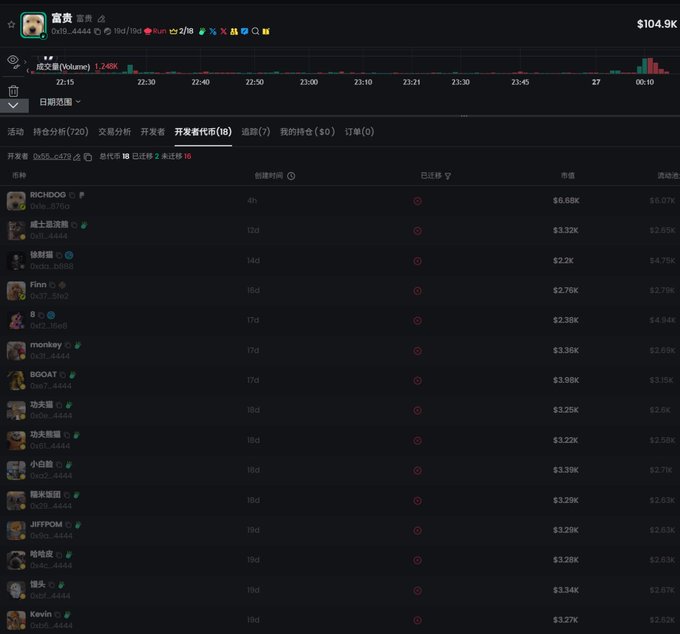
Task: Switch to the 追踪(7) tab
Action: pyautogui.click(x=256, y=132)
